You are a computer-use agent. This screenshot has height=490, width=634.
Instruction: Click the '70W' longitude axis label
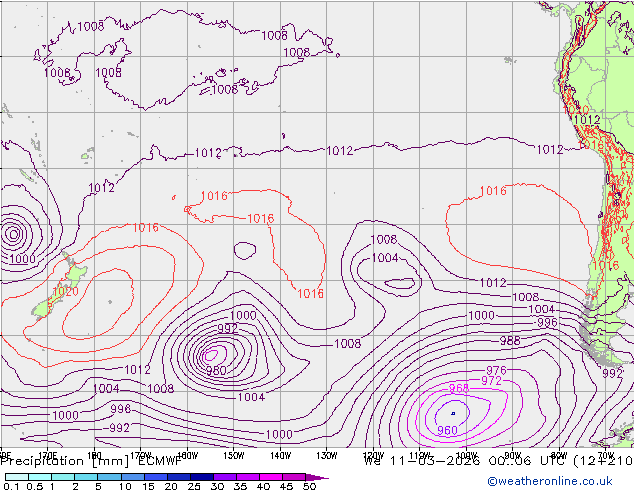606,456
